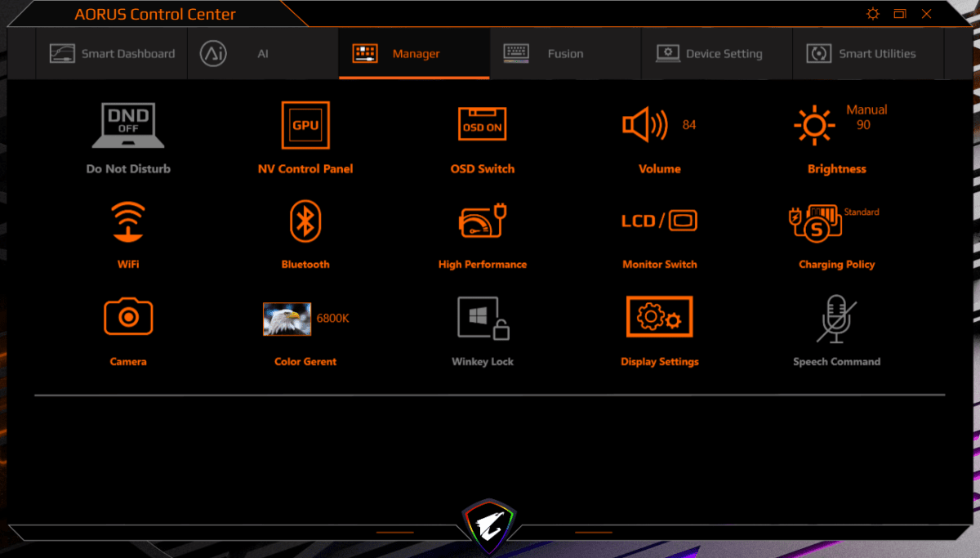Click the Charging Policy battery icon

coord(816,222)
